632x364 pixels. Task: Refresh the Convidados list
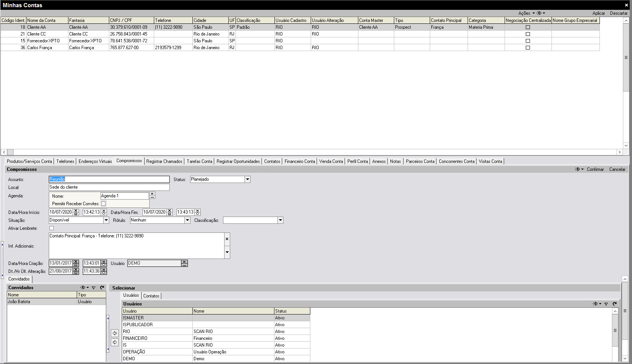pos(102,288)
